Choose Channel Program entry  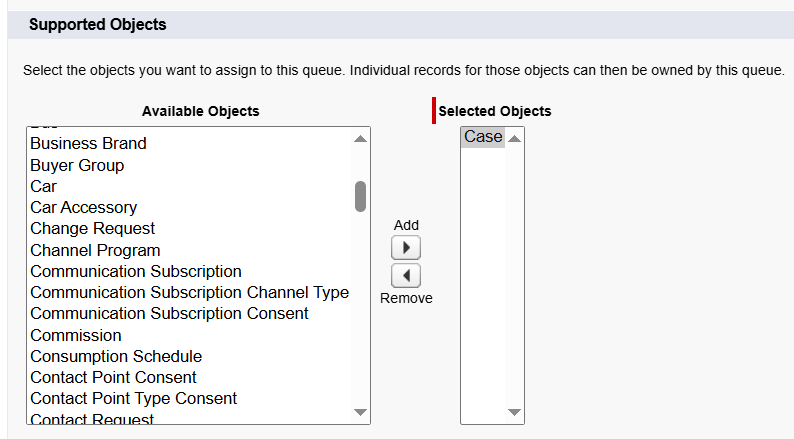[x=95, y=250]
